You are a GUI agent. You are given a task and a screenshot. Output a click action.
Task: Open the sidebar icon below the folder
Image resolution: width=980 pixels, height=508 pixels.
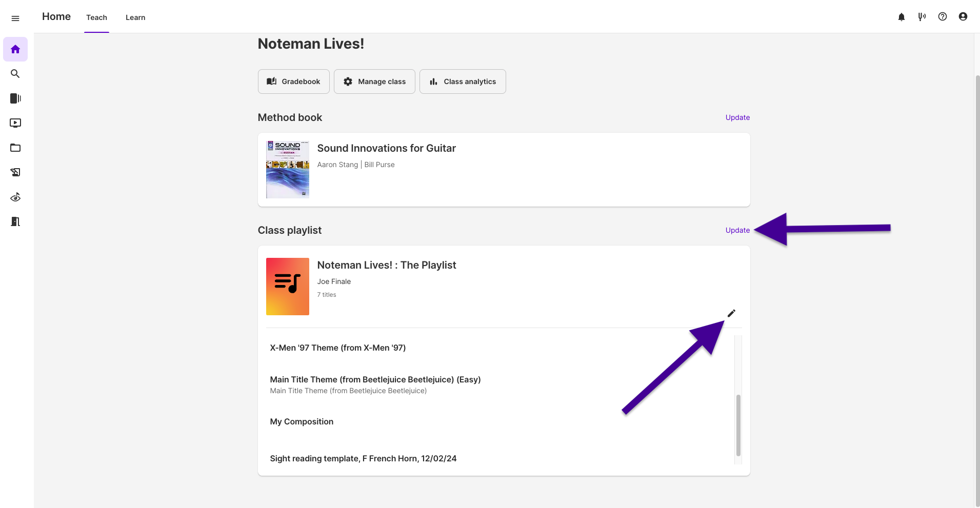point(15,172)
